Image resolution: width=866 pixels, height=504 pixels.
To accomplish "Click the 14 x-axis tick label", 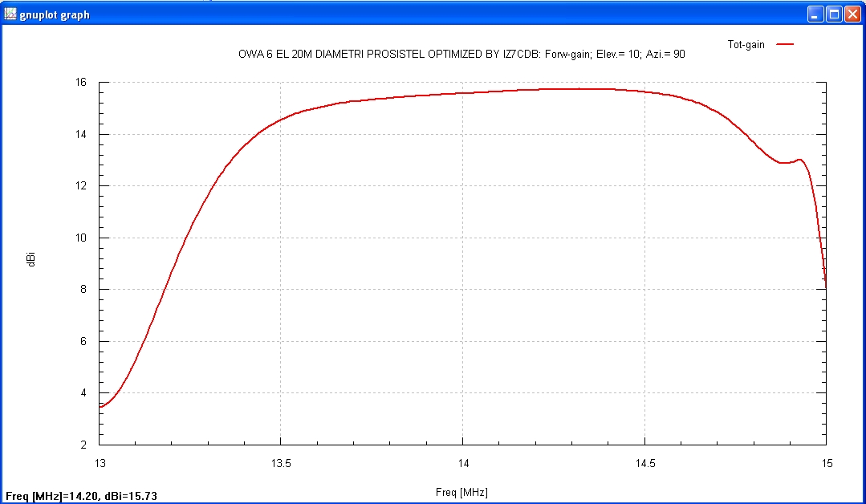I will [463, 463].
